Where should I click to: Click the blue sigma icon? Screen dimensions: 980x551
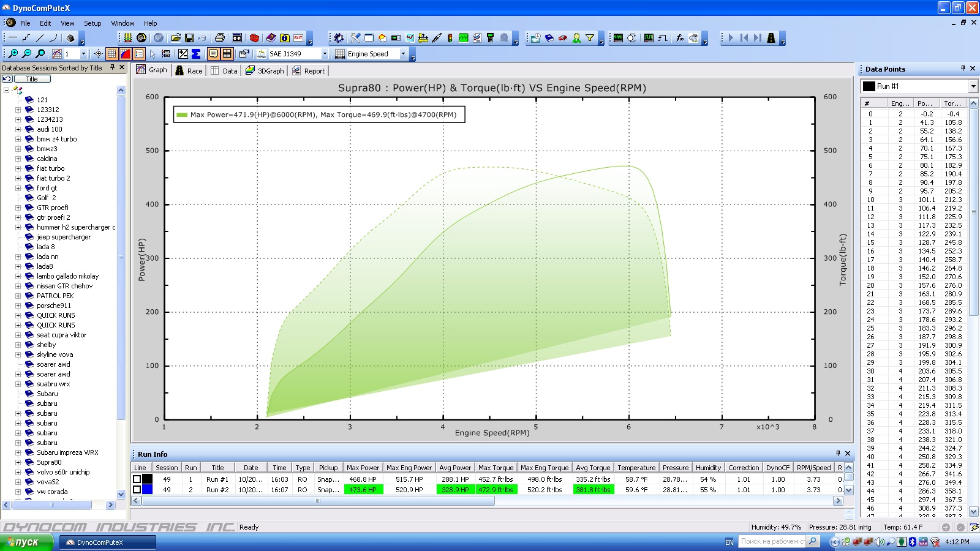pyautogui.click(x=196, y=54)
